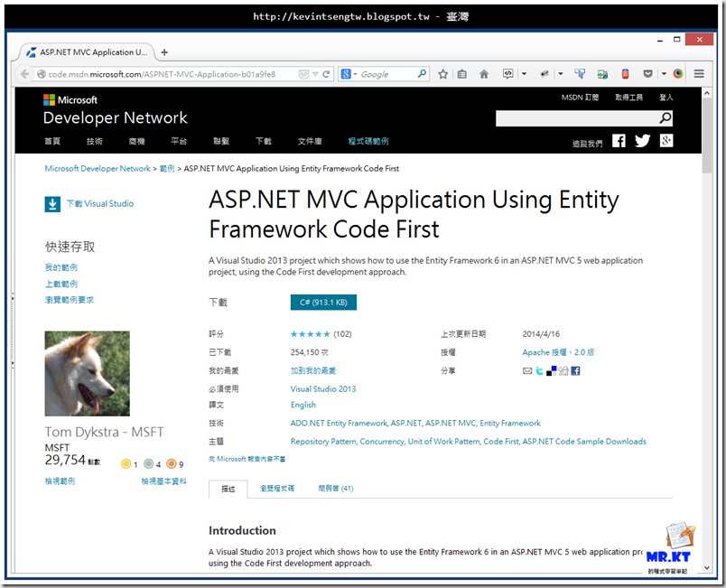The width and height of the screenshot is (726, 588).
Task: Share this sample by email icon
Action: (x=527, y=371)
